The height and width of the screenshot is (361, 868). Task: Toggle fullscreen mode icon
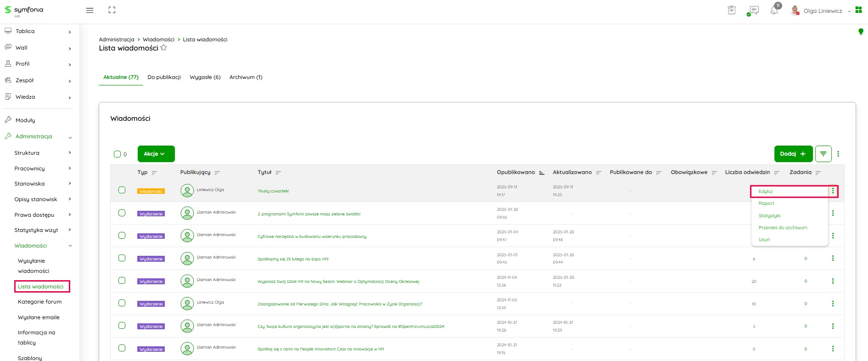click(112, 10)
